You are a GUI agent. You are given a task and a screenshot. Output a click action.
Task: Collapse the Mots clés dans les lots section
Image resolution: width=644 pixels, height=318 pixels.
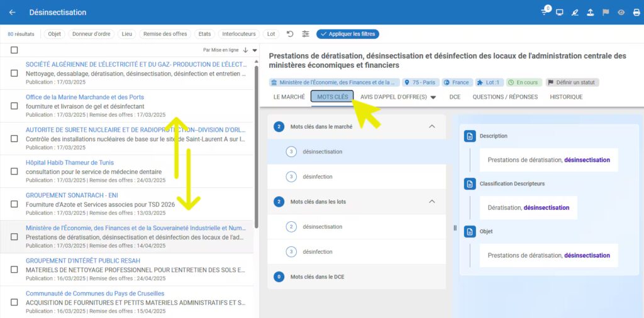pyautogui.click(x=431, y=202)
